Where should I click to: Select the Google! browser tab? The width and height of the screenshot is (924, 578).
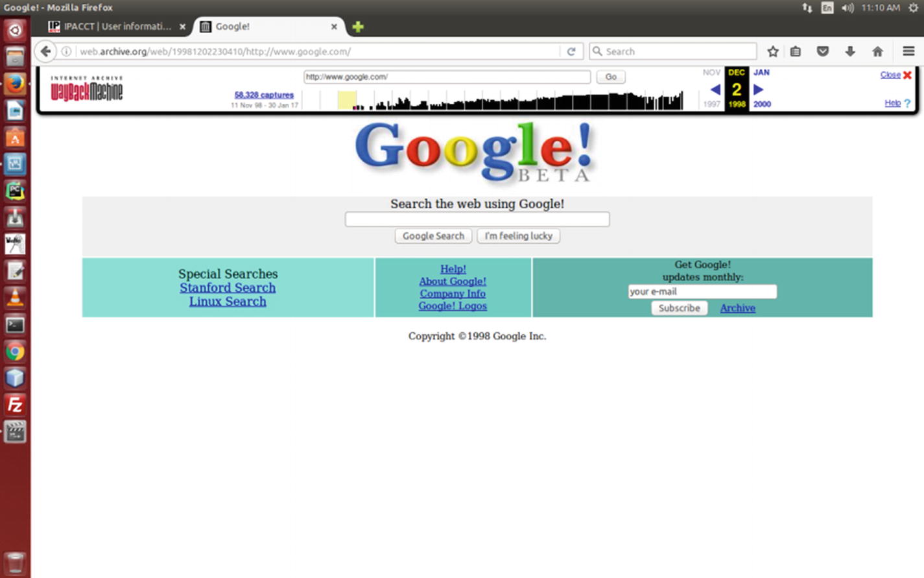click(x=268, y=27)
